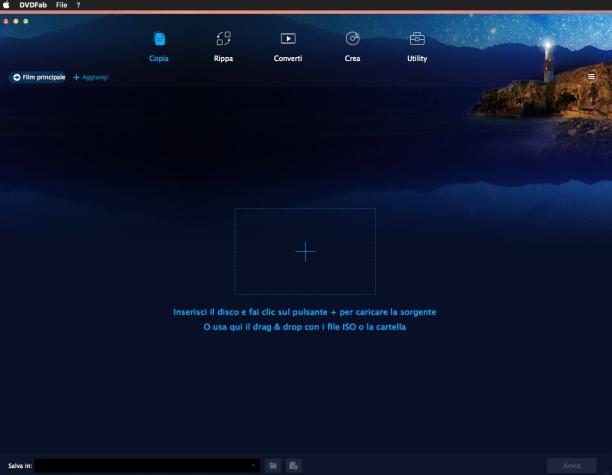Click the Utility tab label
Viewport: 612px width, 475px height.
pyautogui.click(x=417, y=58)
